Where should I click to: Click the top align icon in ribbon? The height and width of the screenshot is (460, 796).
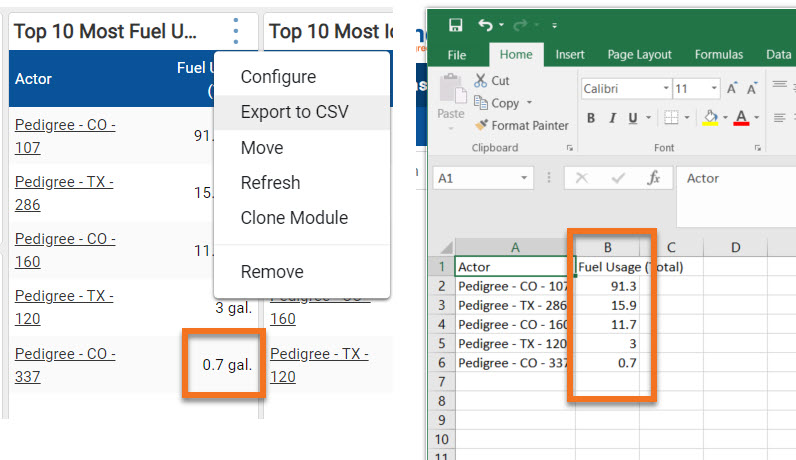pos(780,85)
